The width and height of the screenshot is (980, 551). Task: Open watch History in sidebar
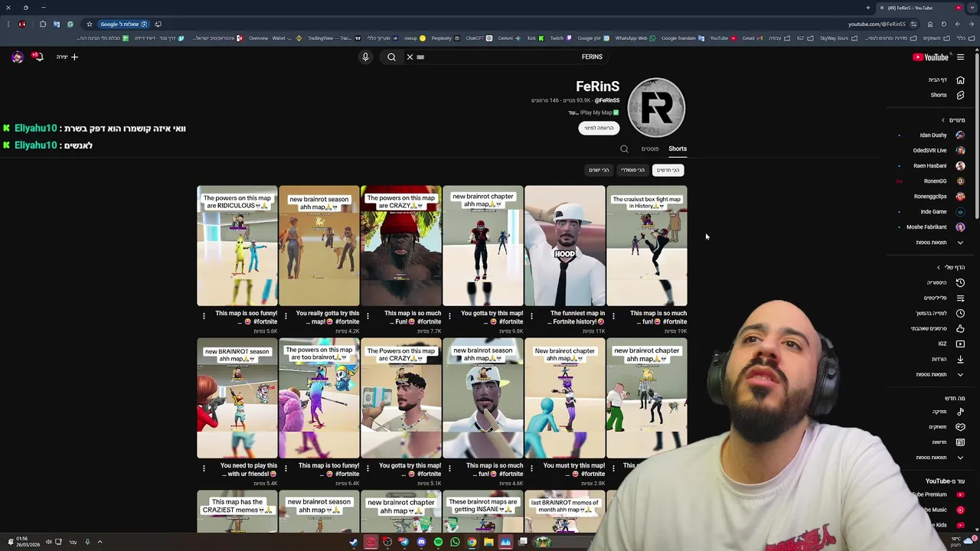tap(946, 282)
